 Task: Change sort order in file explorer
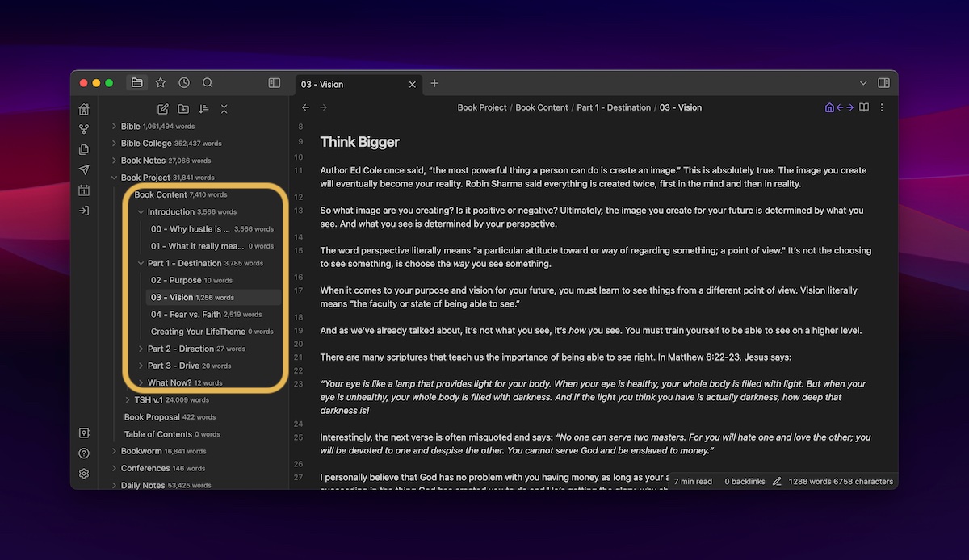click(203, 109)
